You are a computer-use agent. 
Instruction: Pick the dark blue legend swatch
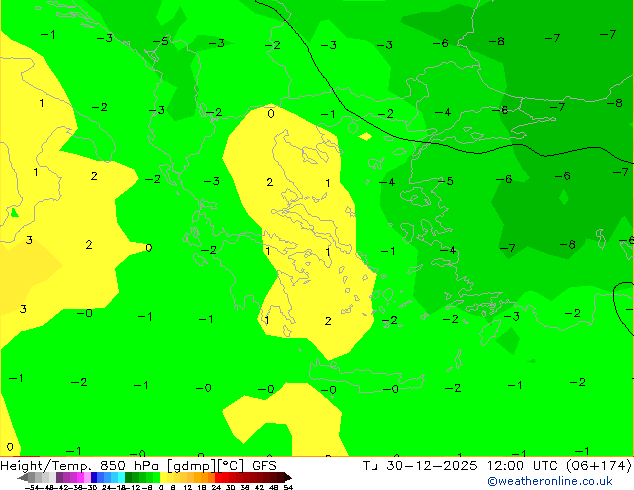(x=94, y=477)
